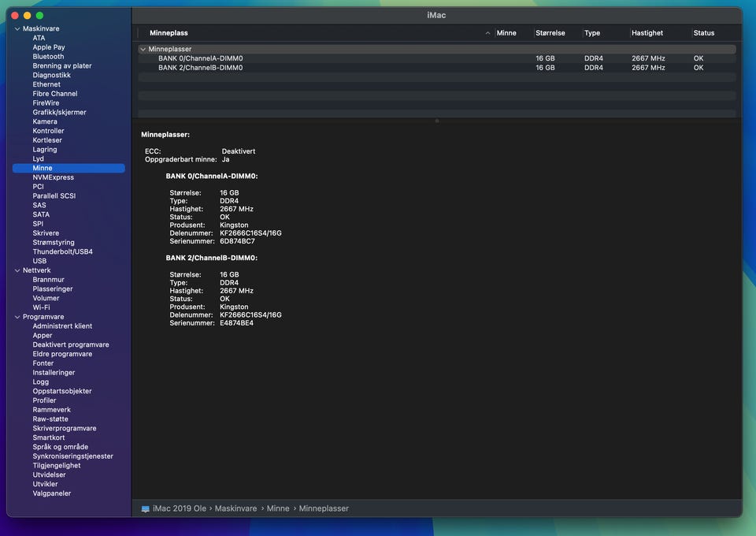
Task: Select Volumer under Nettverk
Action: point(46,298)
